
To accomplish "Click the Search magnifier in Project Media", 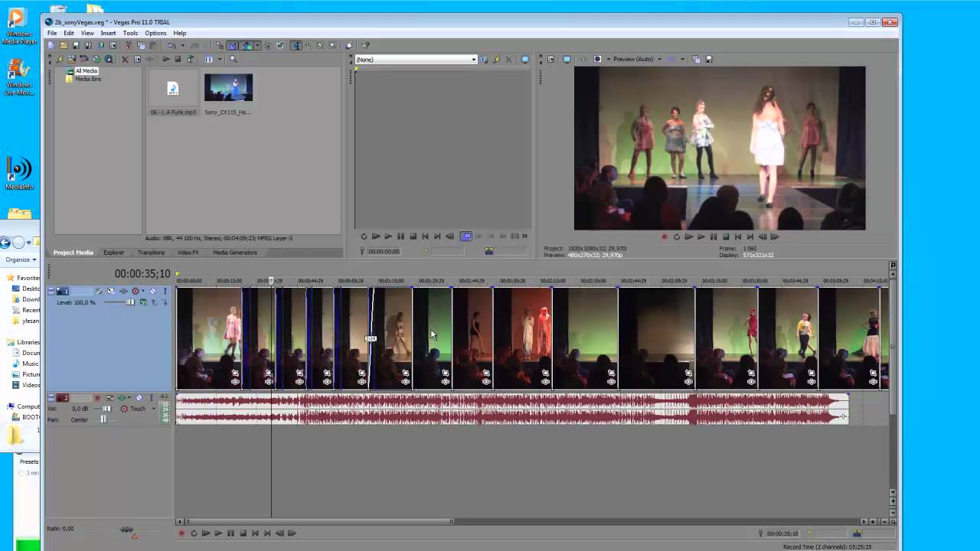I will coord(234,59).
